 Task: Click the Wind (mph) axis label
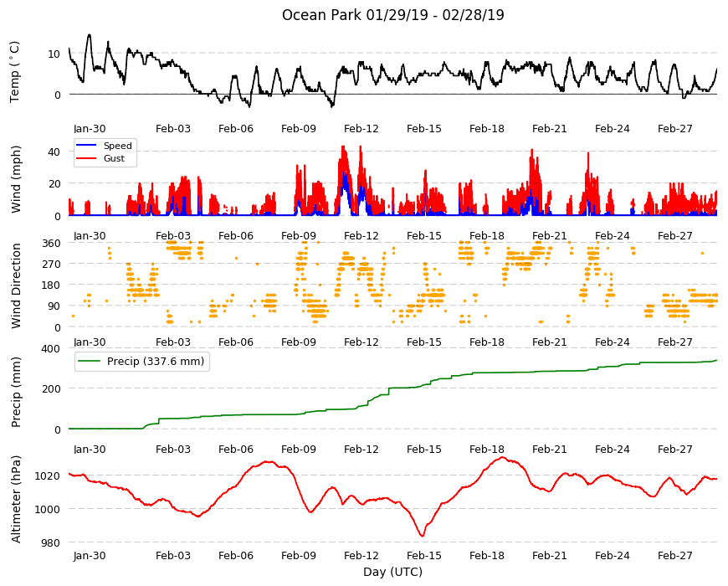point(16,180)
